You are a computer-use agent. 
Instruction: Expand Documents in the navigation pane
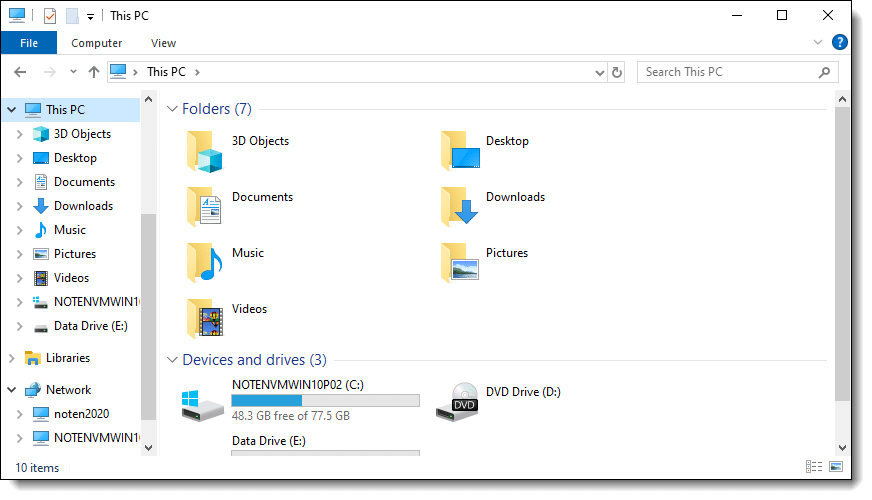[x=19, y=182]
